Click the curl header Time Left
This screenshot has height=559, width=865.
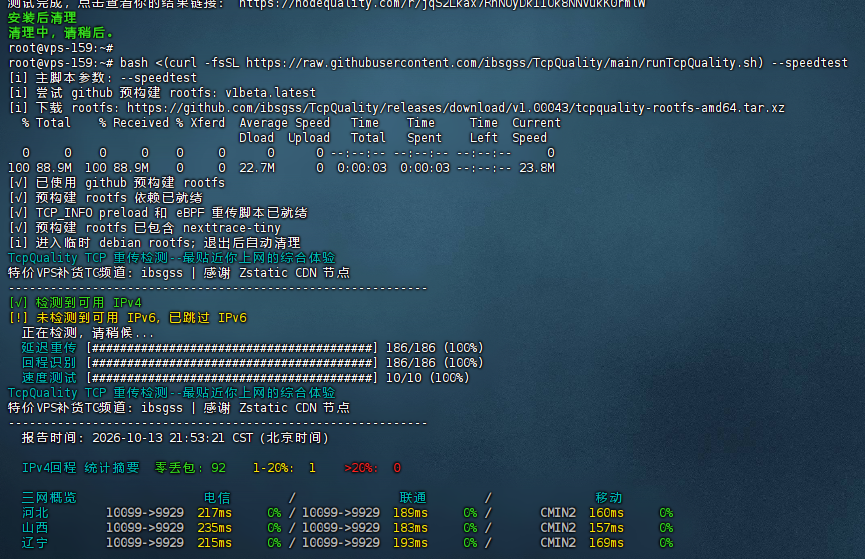(484, 130)
